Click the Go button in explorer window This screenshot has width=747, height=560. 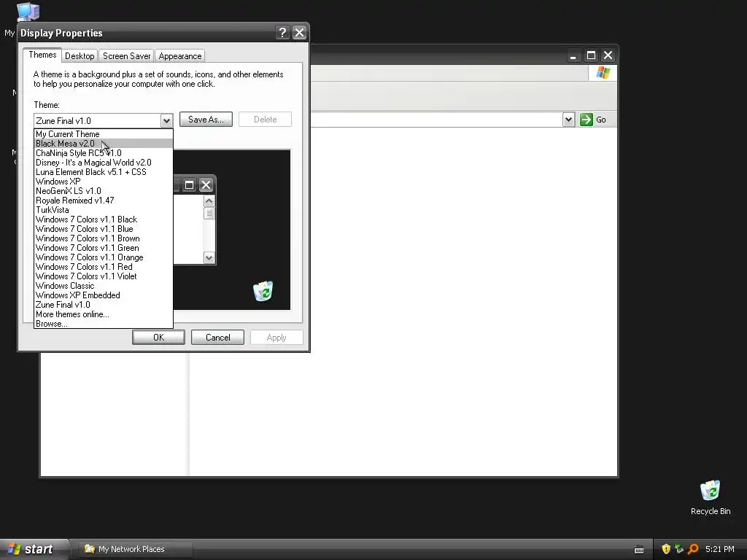click(593, 120)
